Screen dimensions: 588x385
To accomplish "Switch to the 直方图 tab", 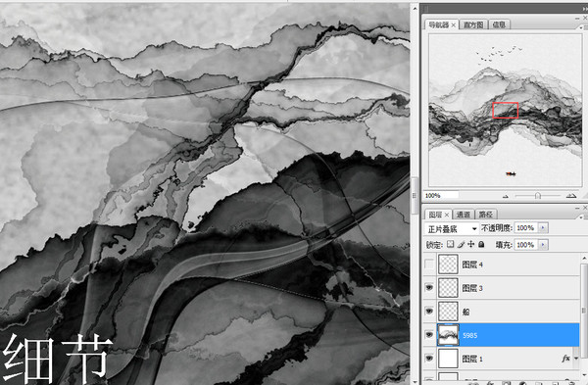I will (473, 24).
